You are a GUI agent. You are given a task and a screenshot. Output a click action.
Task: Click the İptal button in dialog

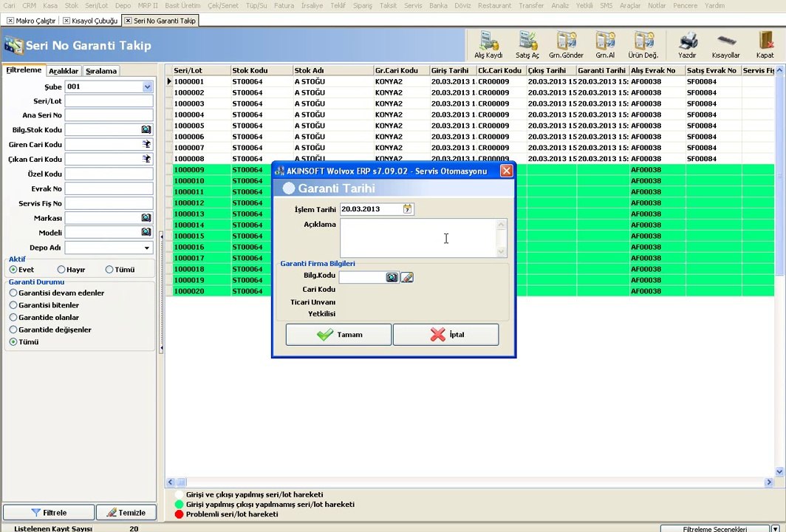(445, 335)
